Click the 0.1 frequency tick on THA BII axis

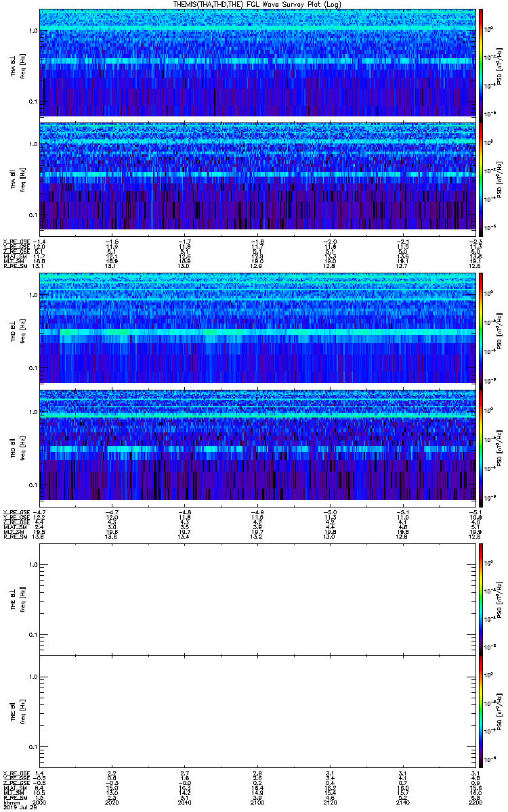[x=33, y=215]
